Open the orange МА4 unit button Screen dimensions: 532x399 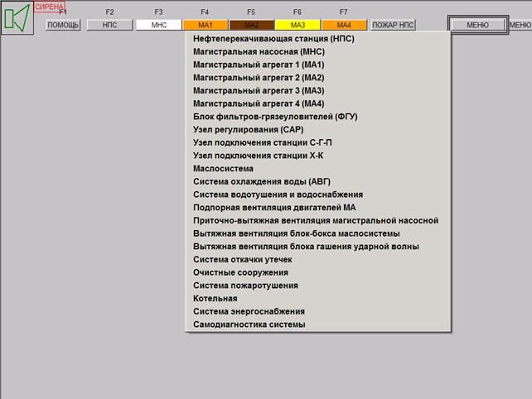coord(344,25)
